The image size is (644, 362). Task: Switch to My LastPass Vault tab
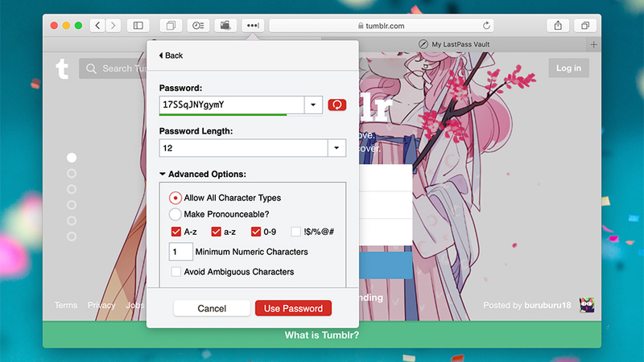pos(460,44)
